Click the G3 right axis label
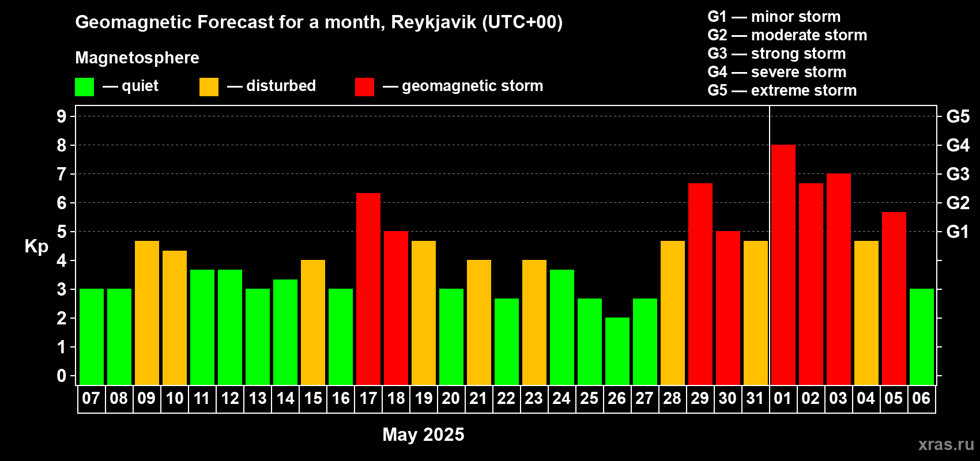The width and height of the screenshot is (980, 461). click(958, 174)
